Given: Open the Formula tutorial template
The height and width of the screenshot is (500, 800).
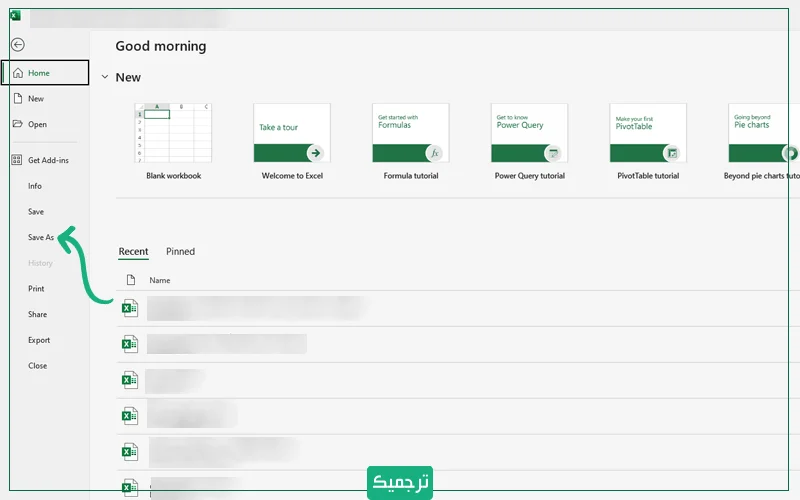Looking at the screenshot, I should coord(411,133).
